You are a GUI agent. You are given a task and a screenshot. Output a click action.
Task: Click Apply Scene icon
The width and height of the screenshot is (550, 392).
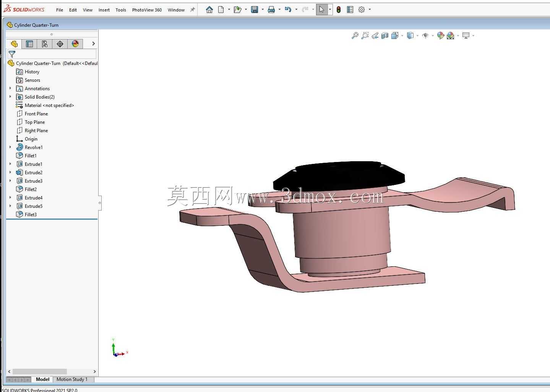(451, 36)
